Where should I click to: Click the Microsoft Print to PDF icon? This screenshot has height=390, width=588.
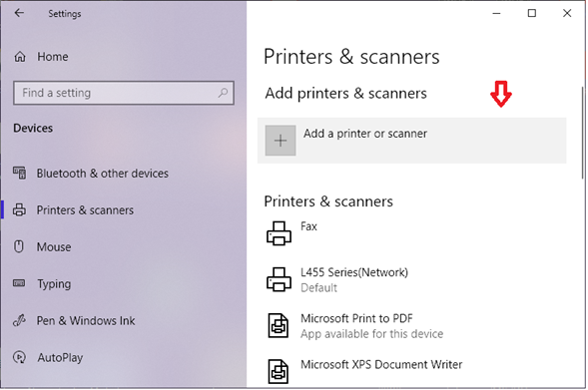(279, 325)
